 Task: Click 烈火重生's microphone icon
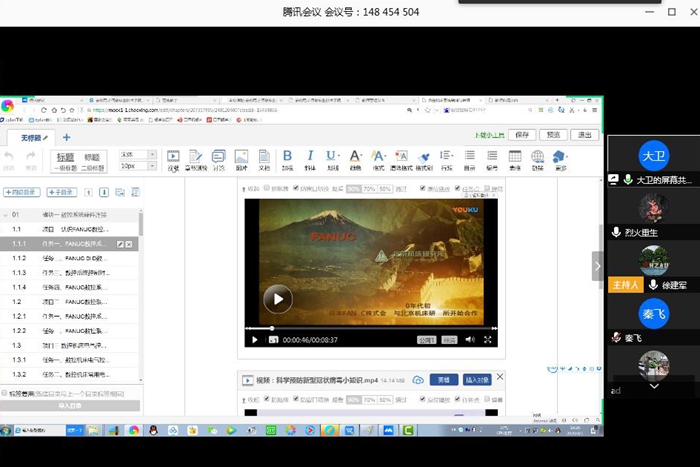click(x=616, y=232)
